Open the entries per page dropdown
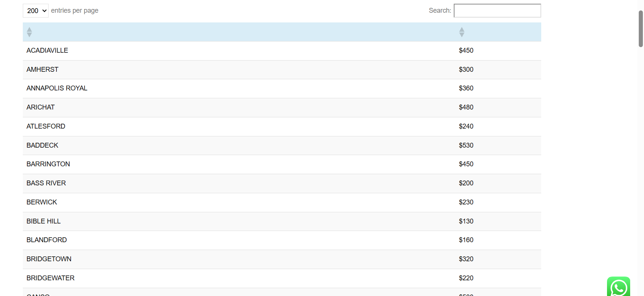The height and width of the screenshot is (296, 644). (x=36, y=11)
